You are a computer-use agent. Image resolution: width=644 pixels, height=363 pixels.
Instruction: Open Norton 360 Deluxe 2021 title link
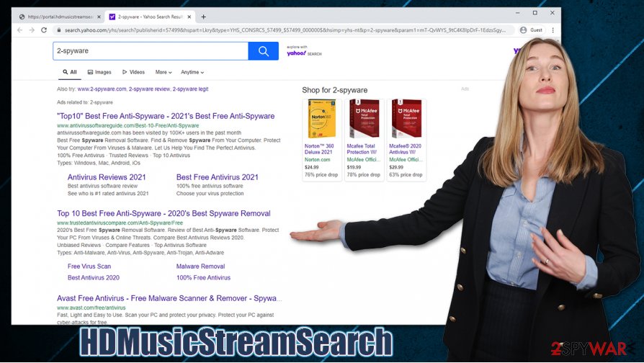[319, 148]
